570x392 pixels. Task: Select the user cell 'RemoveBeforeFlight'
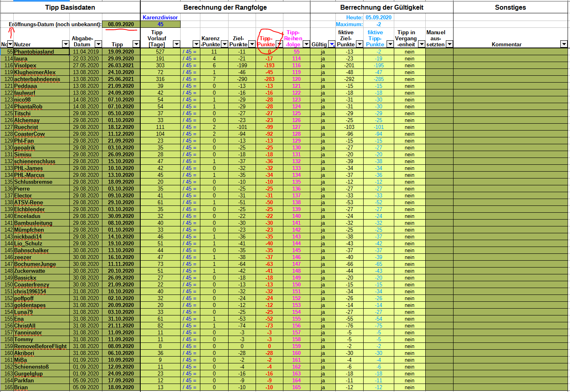42,346
